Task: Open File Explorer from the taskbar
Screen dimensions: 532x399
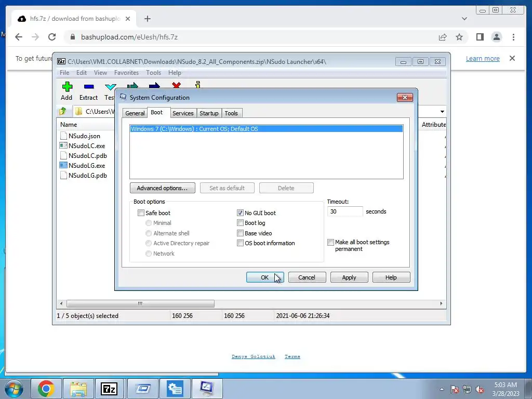Action: pyautogui.click(x=78, y=389)
